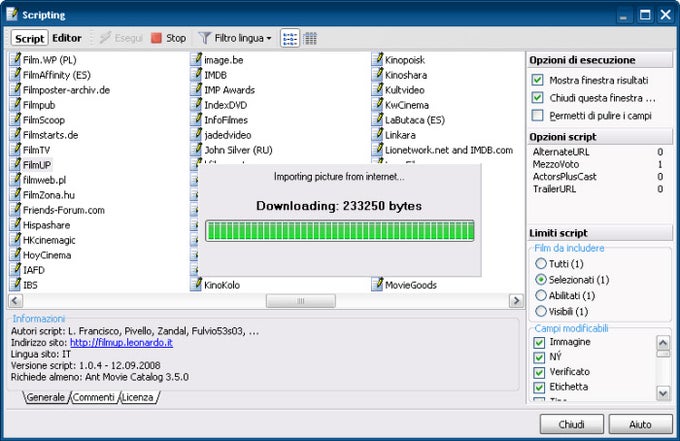Select the Selezionati (1) radio button
680x441 pixels.
(x=541, y=279)
